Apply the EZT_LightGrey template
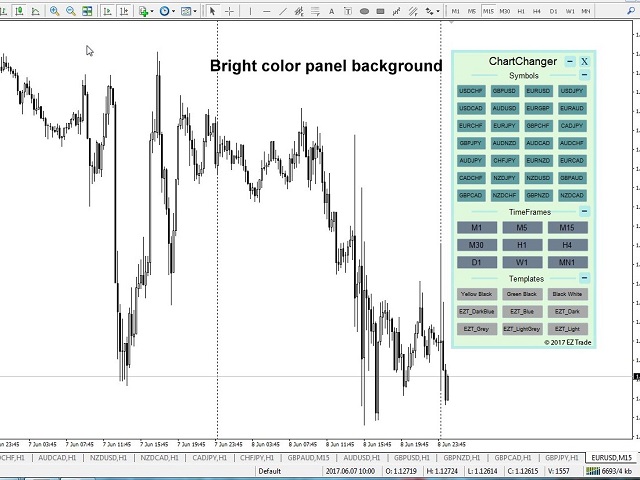The image size is (640, 480). 522,329
